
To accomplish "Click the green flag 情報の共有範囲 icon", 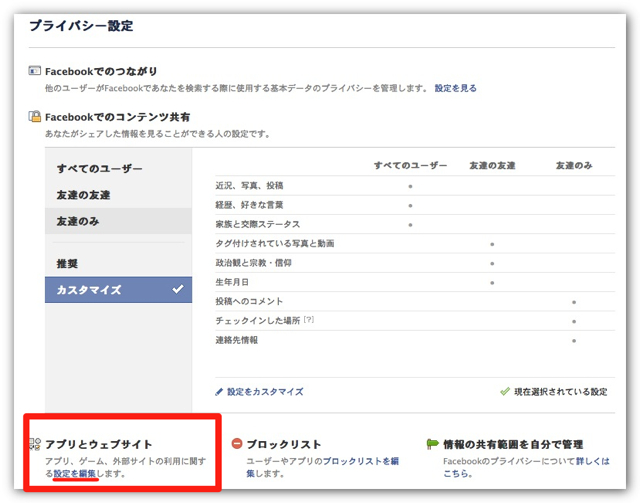I will (x=432, y=444).
